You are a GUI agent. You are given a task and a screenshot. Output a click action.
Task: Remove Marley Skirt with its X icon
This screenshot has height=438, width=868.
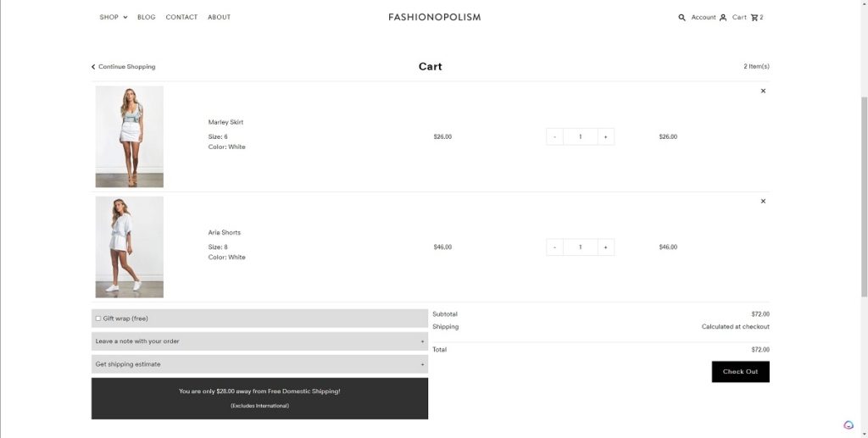763,91
